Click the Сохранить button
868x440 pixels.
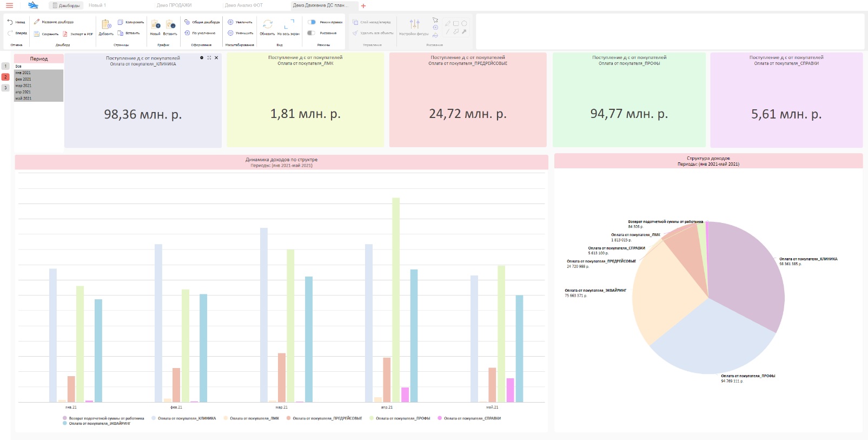click(46, 34)
